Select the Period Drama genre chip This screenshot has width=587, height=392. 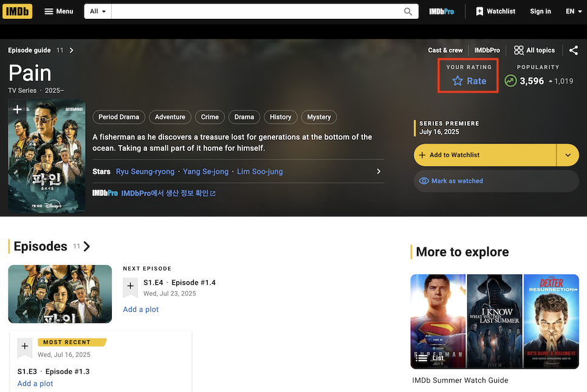(x=118, y=117)
